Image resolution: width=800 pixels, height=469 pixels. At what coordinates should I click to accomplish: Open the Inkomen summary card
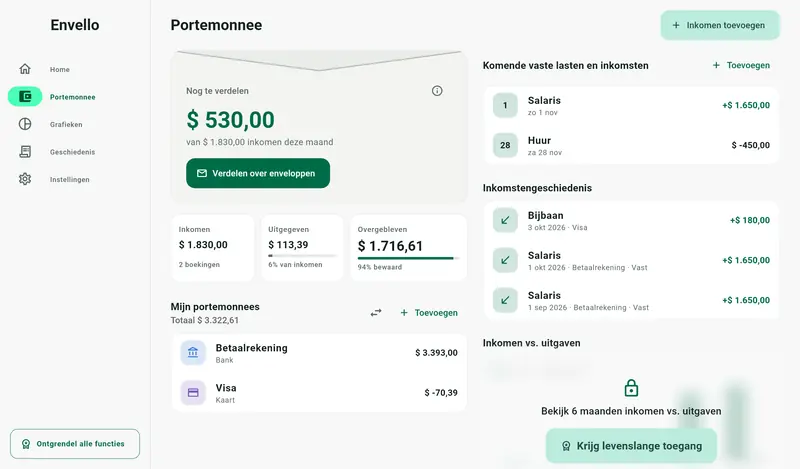click(x=213, y=248)
